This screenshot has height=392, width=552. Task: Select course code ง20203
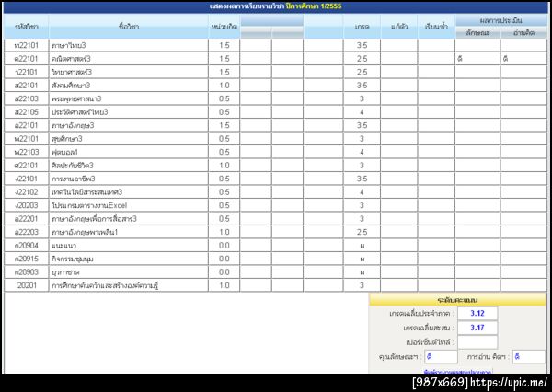[27, 205]
